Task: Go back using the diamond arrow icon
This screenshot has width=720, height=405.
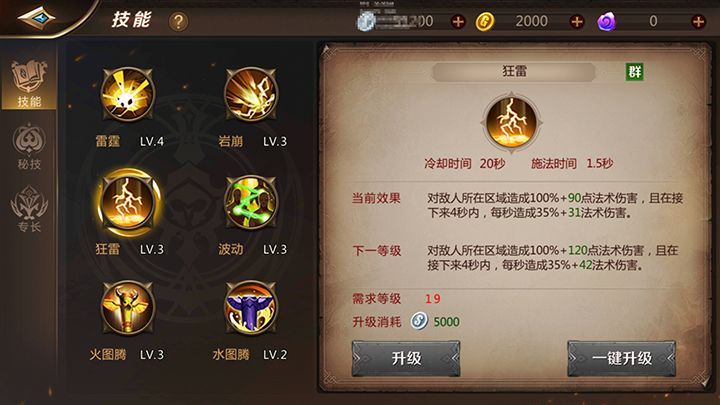Action: 36,18
